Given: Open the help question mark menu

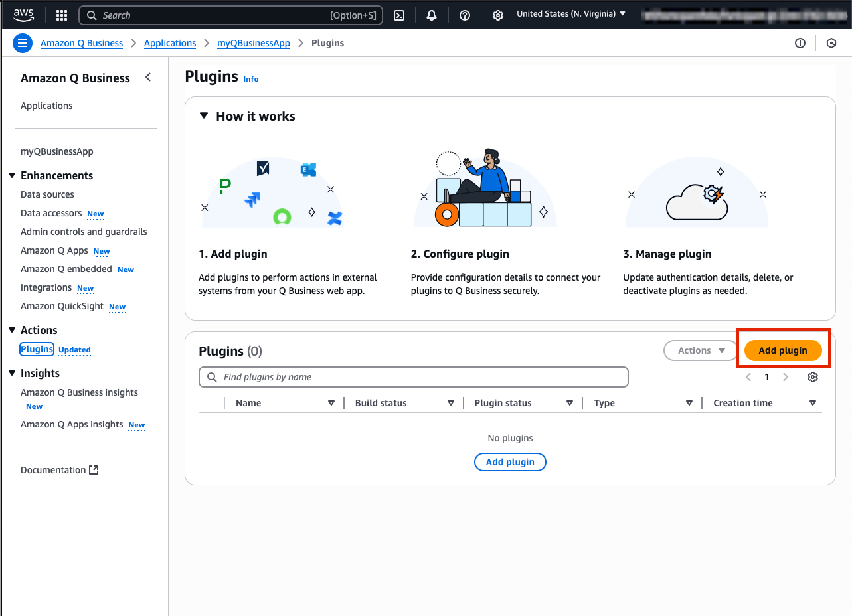Looking at the screenshot, I should (465, 15).
